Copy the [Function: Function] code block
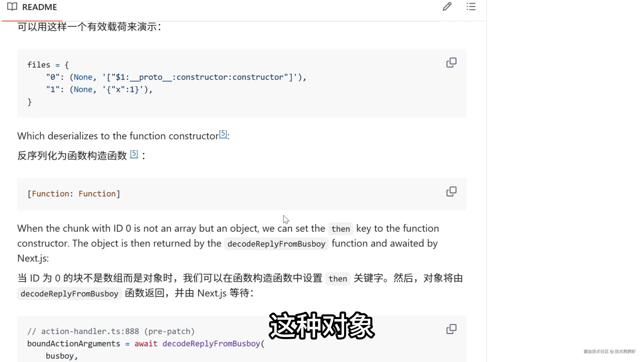The width and height of the screenshot is (644, 362). coord(451,191)
